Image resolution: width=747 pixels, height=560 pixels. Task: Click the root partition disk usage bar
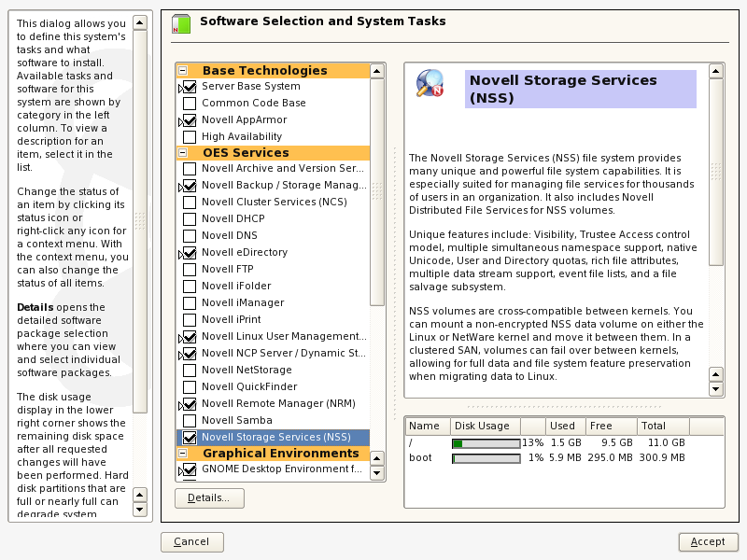(x=486, y=443)
